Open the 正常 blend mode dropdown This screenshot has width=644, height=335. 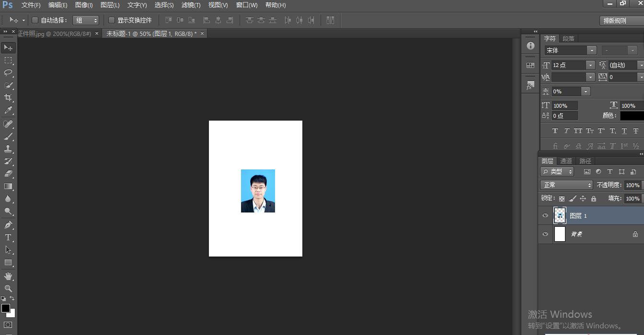pyautogui.click(x=566, y=185)
